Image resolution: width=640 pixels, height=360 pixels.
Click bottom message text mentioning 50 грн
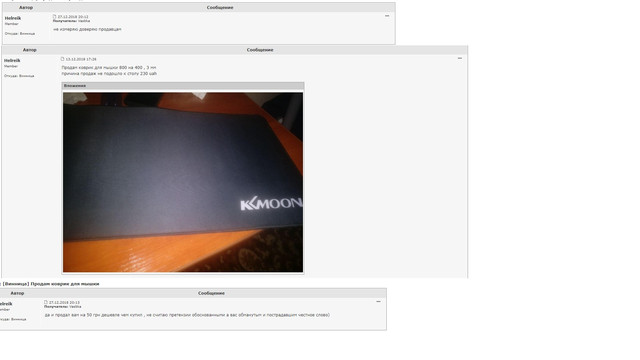(x=187, y=315)
